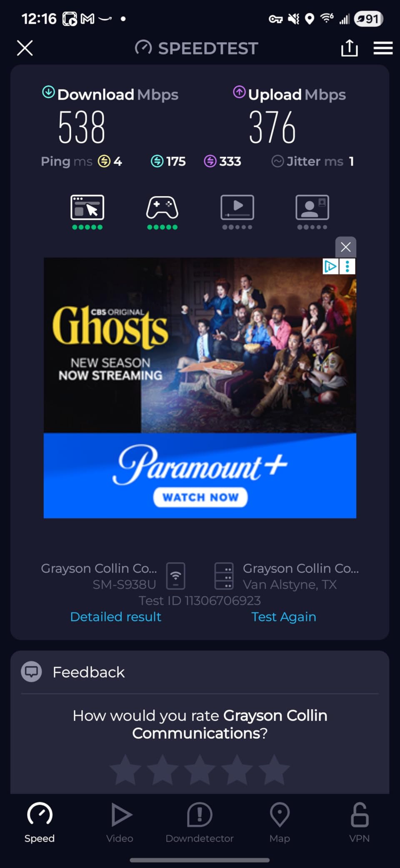Tap the video streaming experience icon
Viewport: 400px width, 868px height.
237,207
